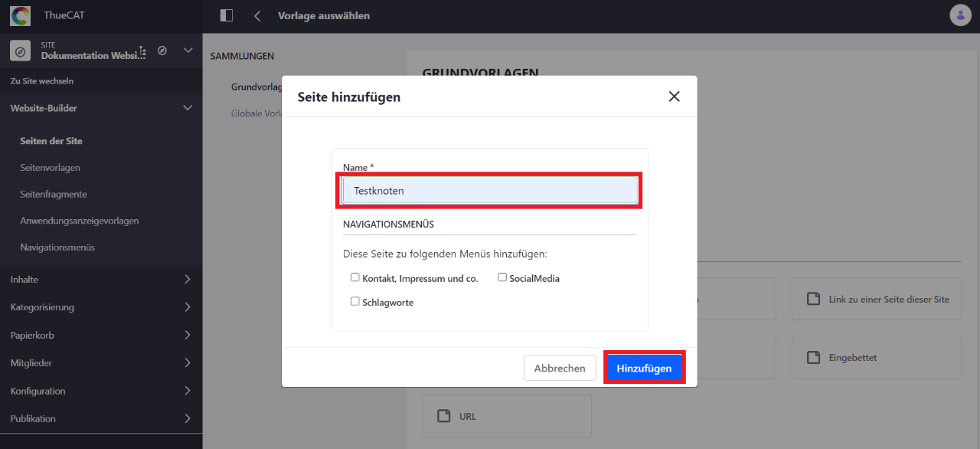
Task: Expand the Inhalte section
Action: point(101,280)
